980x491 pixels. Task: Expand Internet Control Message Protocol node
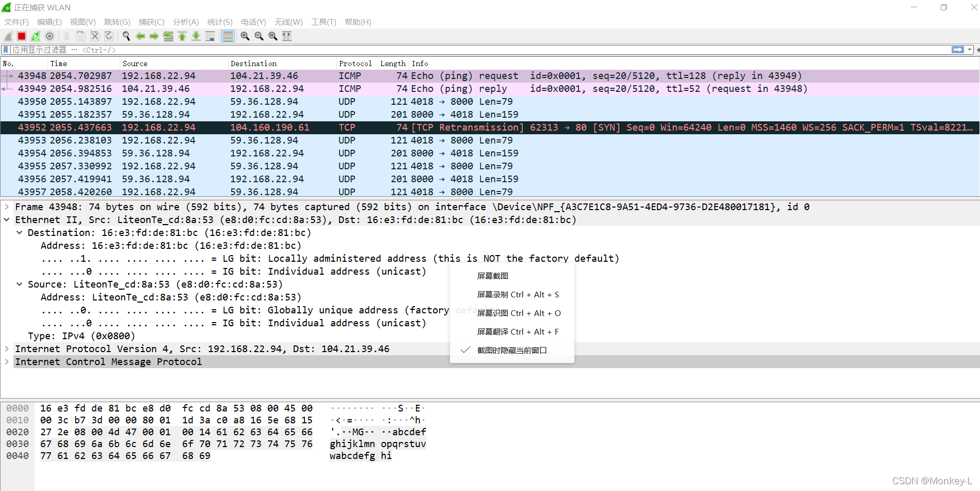point(7,362)
